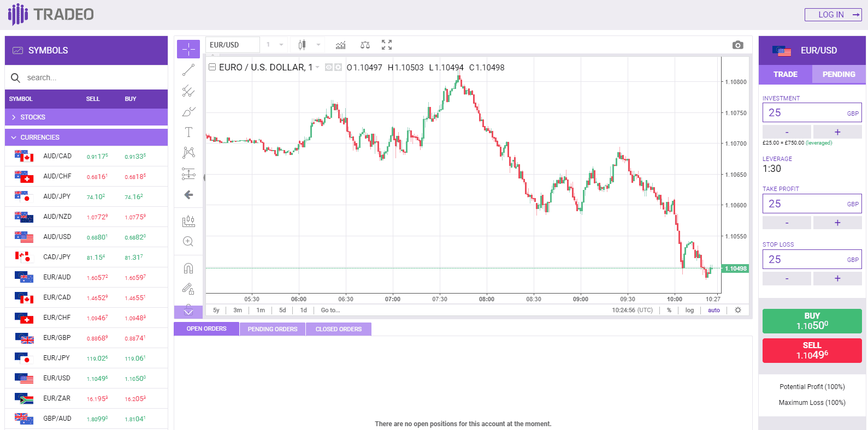The height and width of the screenshot is (430, 868).
Task: Take a chart snapshot with the camera icon
Action: tap(738, 45)
